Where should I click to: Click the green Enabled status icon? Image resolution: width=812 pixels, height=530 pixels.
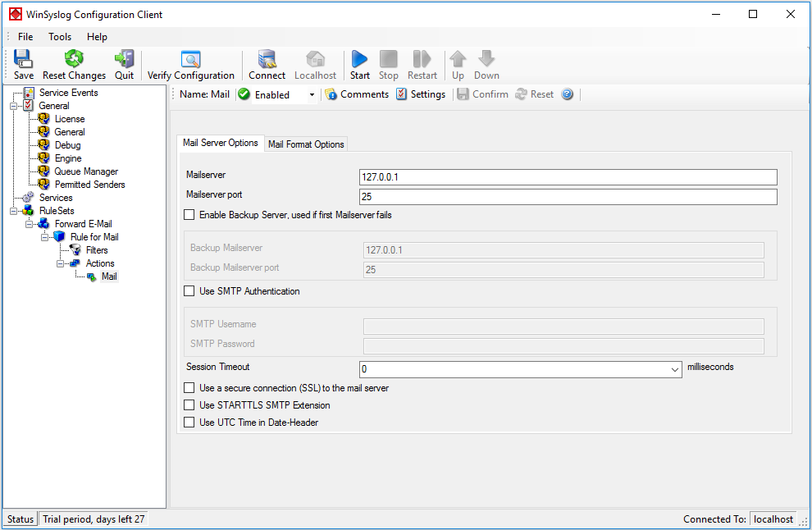244,94
